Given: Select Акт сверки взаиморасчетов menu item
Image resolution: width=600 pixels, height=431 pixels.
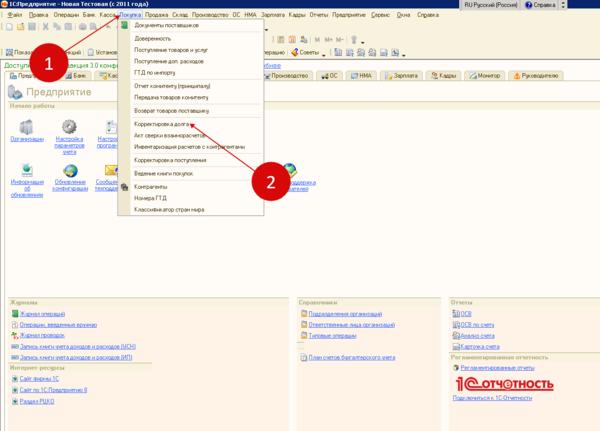Looking at the screenshot, I should tap(197, 136).
